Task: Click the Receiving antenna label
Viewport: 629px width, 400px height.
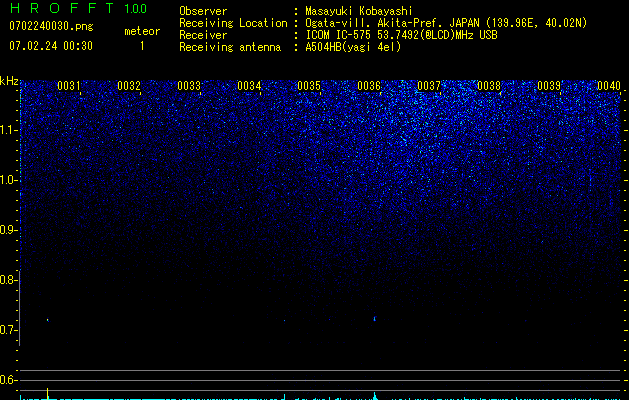Action: (230, 47)
